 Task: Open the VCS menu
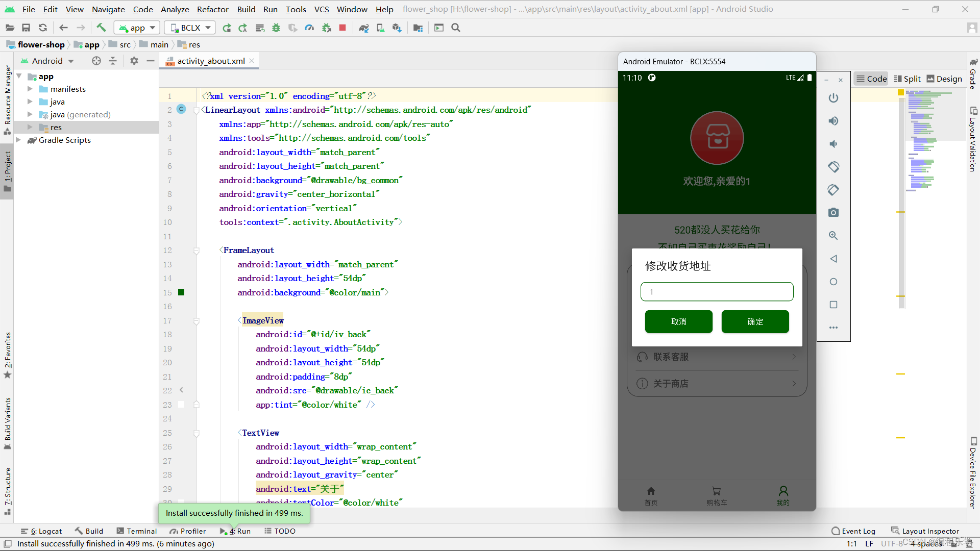(322, 9)
